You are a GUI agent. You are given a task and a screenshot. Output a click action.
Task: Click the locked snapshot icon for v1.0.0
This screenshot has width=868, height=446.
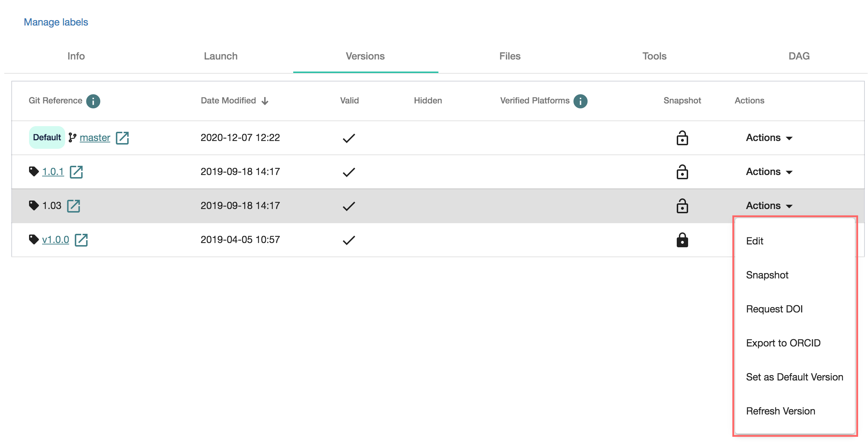point(682,240)
